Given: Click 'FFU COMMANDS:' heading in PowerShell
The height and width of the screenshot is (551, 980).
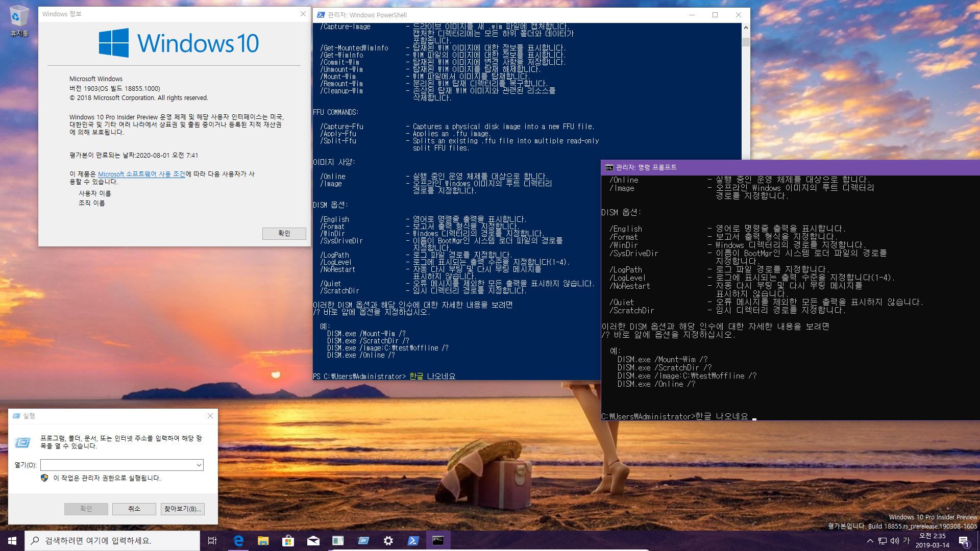Looking at the screenshot, I should click(336, 112).
